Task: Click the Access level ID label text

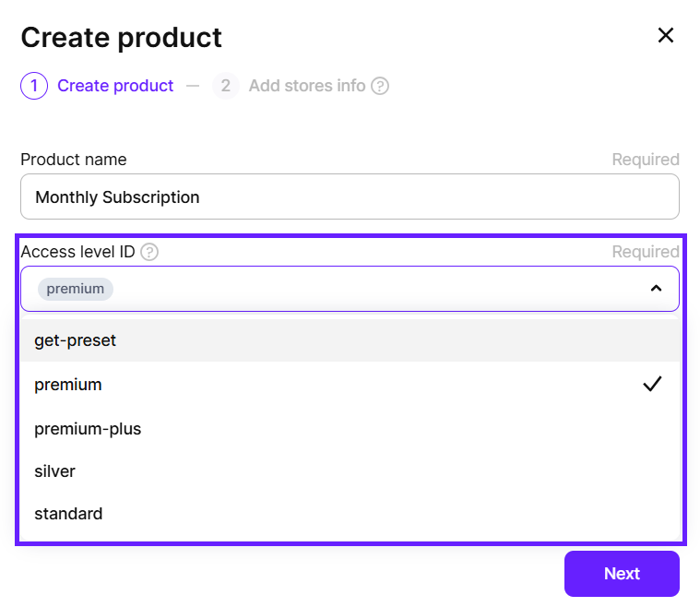Action: pos(78,252)
